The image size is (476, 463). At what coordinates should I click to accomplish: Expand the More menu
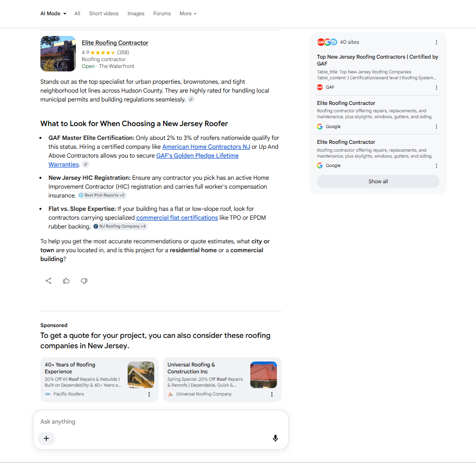[x=188, y=14]
